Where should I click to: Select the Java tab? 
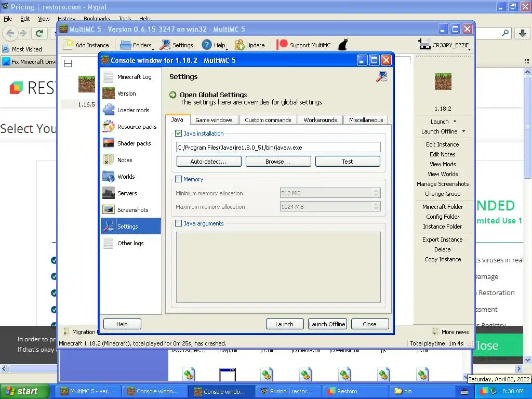click(177, 119)
